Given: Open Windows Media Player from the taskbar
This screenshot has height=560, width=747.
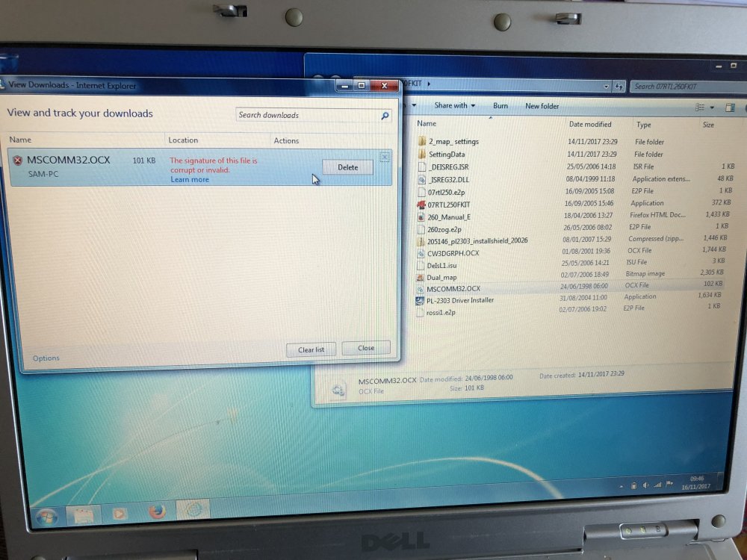Looking at the screenshot, I should [x=119, y=514].
